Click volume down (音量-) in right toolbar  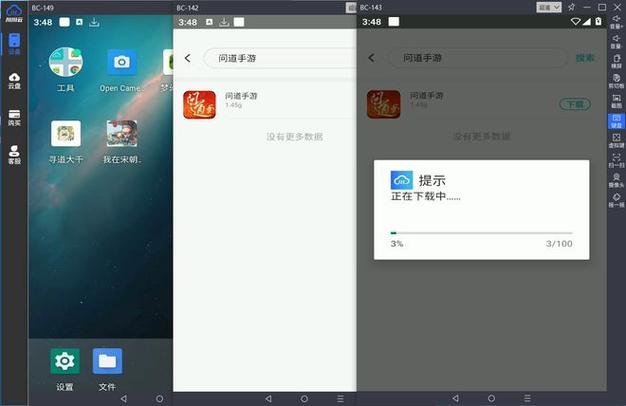pyautogui.click(x=616, y=42)
